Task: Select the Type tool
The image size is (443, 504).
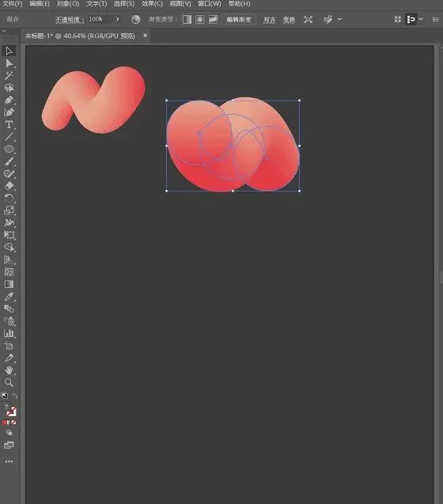Action: (x=9, y=125)
